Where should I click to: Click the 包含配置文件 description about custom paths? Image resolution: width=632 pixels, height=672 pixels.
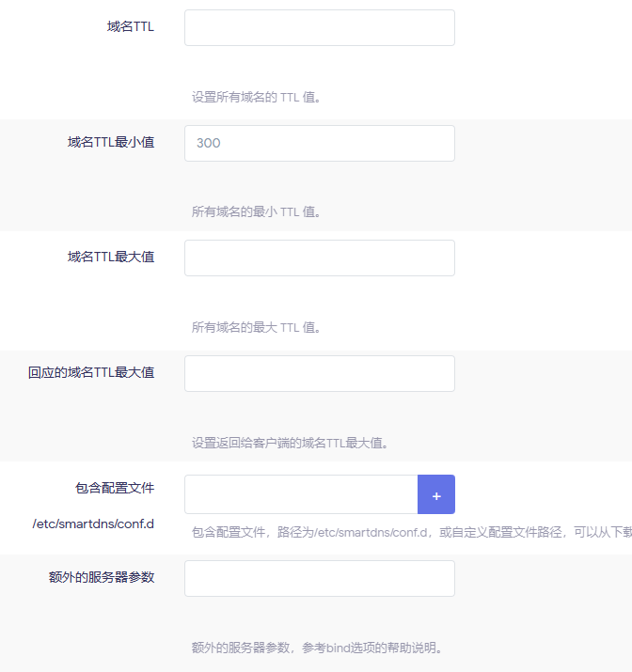click(412, 532)
